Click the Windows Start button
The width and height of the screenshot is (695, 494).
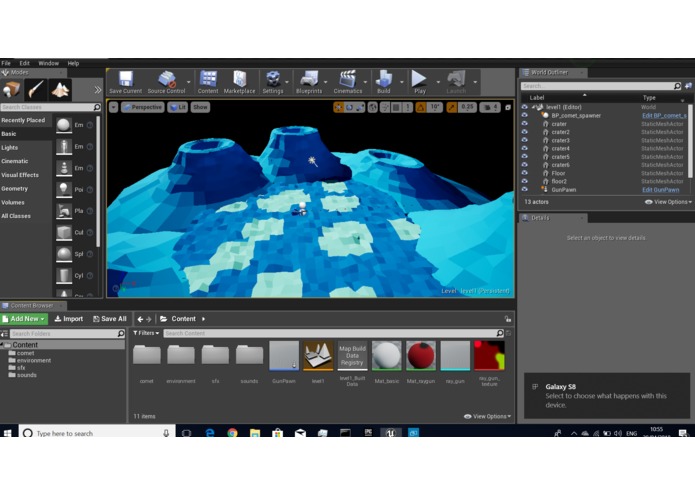click(8, 433)
